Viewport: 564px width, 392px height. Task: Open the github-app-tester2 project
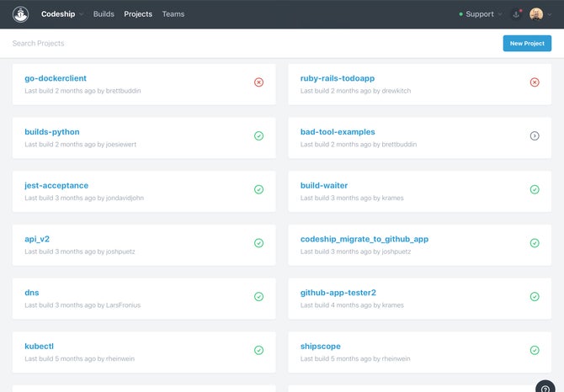(x=338, y=293)
